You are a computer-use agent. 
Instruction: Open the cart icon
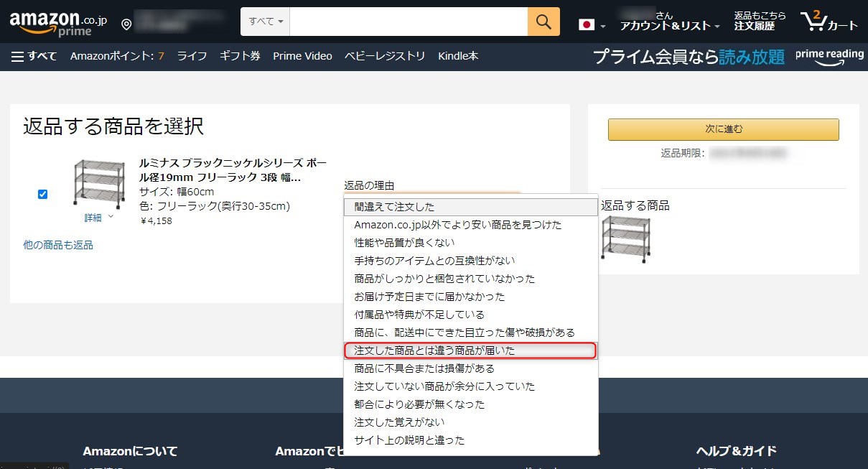829,22
